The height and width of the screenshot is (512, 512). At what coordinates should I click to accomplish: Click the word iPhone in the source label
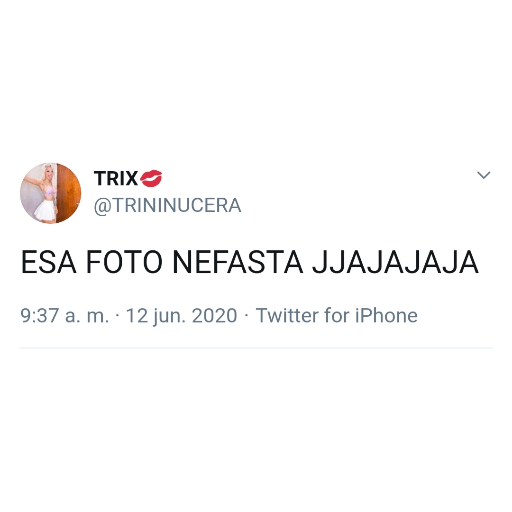[x=386, y=315]
